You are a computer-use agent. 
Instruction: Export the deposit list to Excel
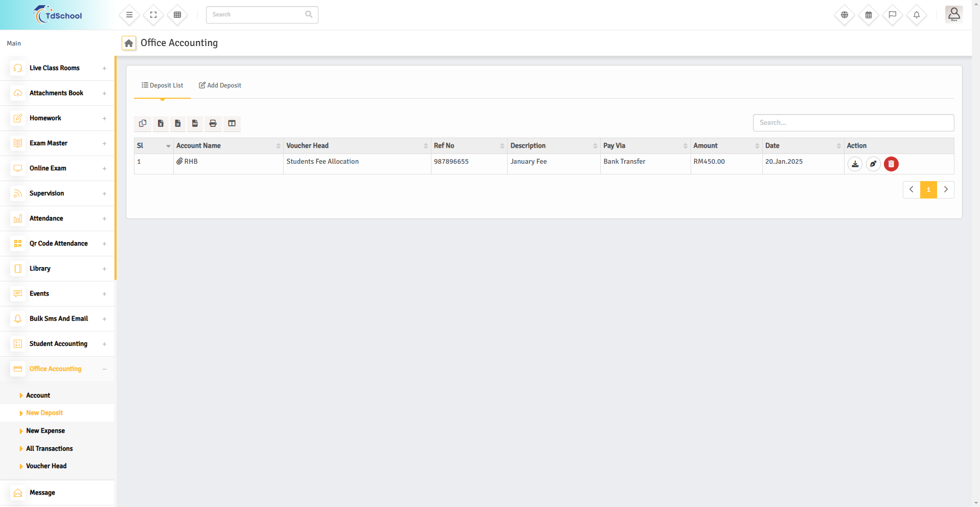click(x=161, y=123)
